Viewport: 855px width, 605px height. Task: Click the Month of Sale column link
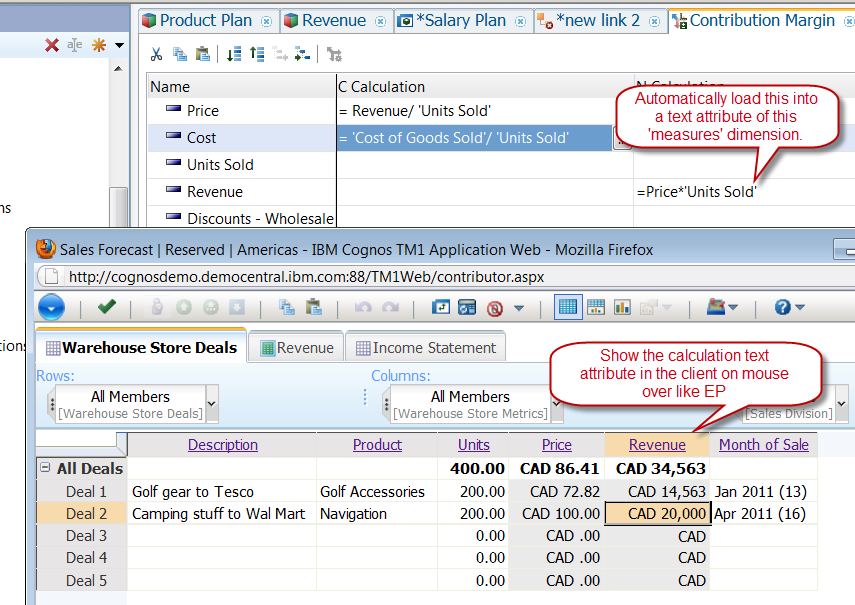click(x=763, y=445)
